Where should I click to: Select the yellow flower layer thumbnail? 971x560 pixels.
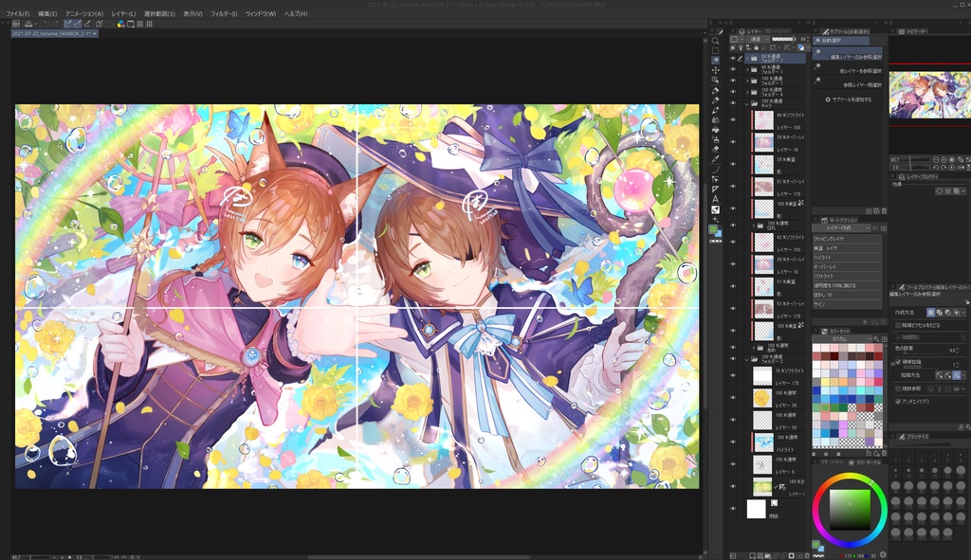coord(761,398)
